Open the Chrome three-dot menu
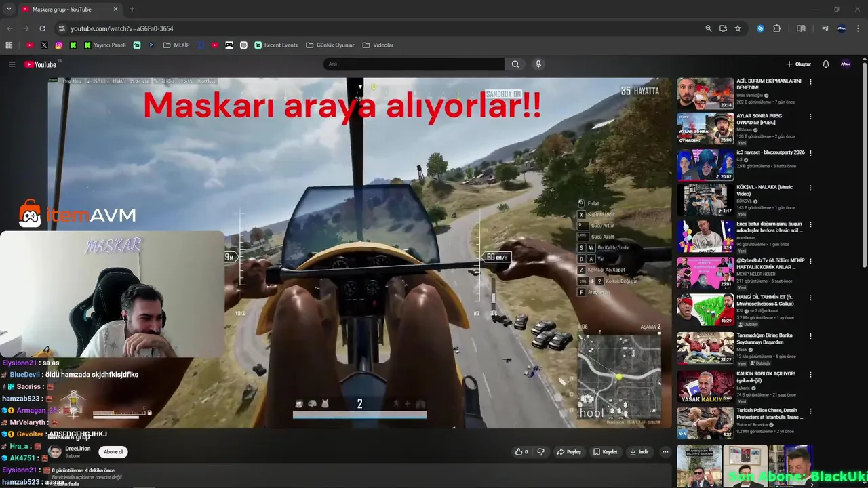The height and width of the screenshot is (488, 868). (x=859, y=28)
